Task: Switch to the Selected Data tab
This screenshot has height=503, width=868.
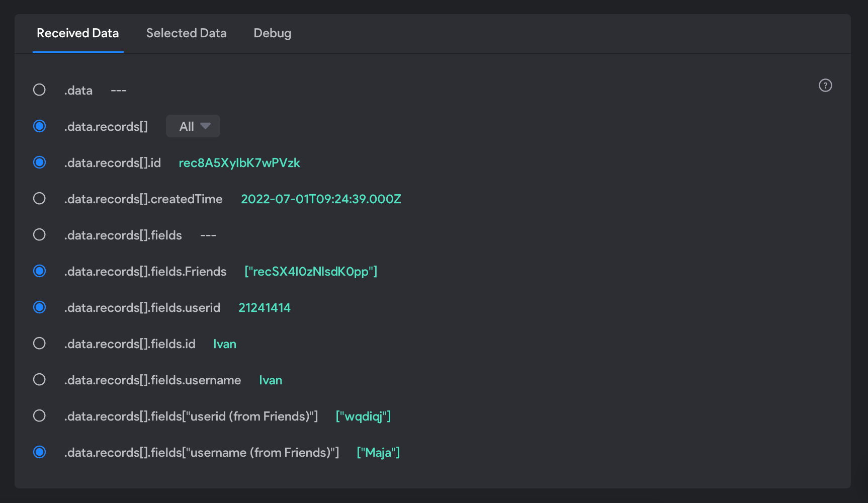Action: click(186, 33)
